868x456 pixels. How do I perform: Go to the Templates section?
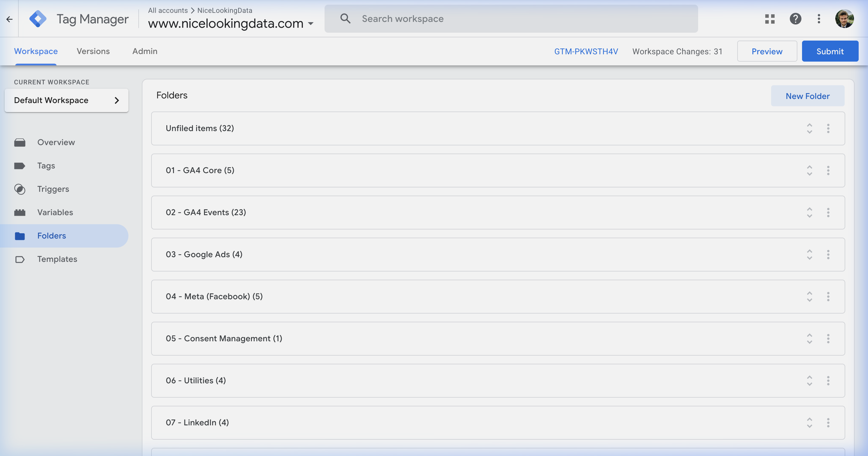click(x=57, y=259)
